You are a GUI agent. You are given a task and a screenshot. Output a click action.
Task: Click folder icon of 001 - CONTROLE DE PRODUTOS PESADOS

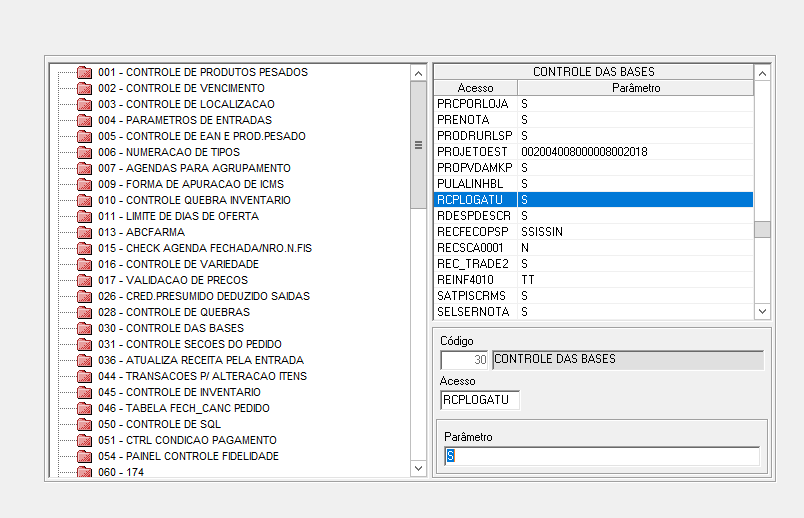coord(84,72)
